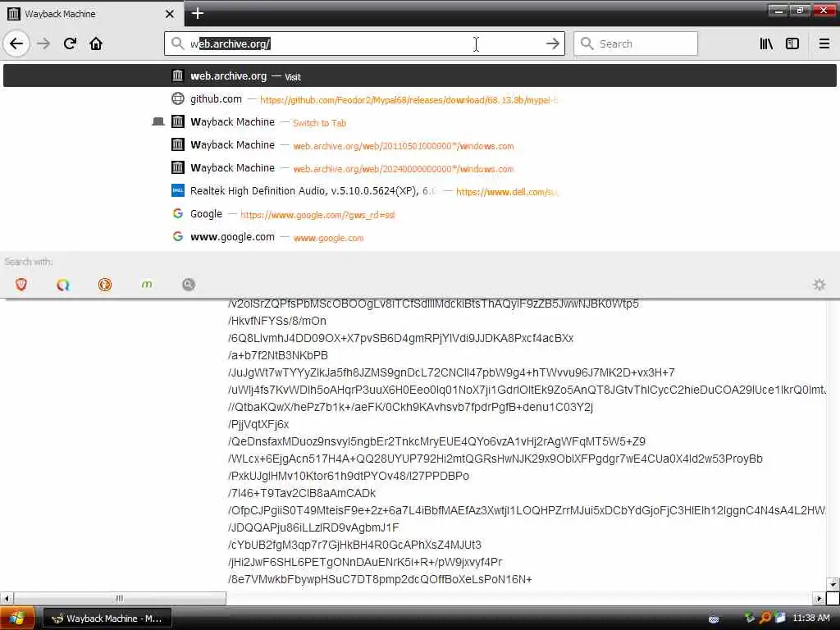The image size is (840, 630).
Task: Click the orange magnifier tray icon
Action: tap(765, 619)
